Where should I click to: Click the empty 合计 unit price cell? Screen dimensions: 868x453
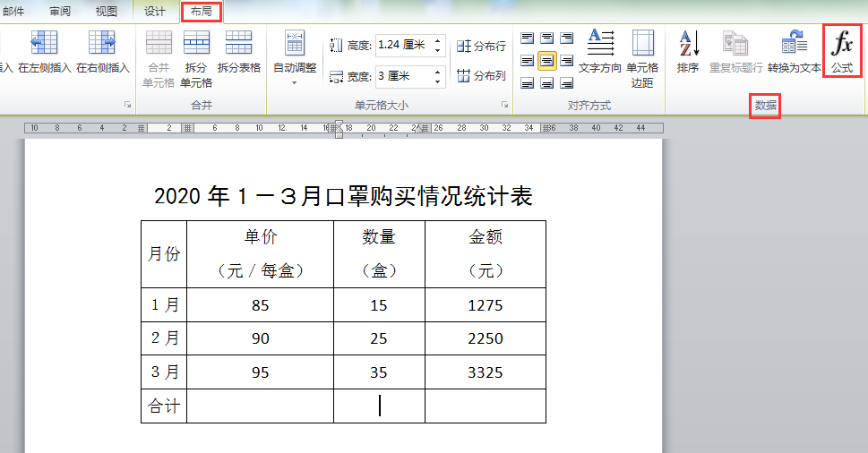coord(260,406)
